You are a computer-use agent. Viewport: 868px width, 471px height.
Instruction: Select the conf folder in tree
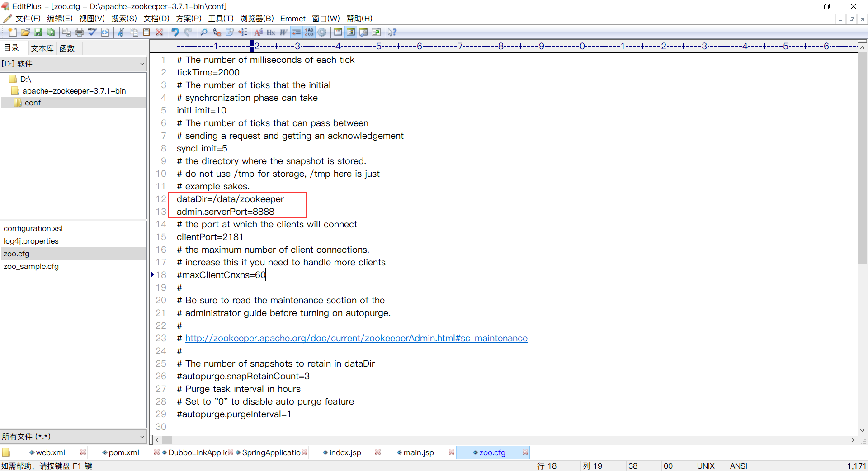point(33,103)
